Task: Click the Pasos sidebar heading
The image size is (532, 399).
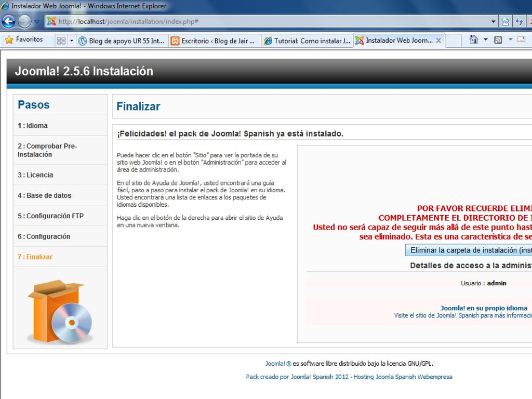Action: pos(34,104)
